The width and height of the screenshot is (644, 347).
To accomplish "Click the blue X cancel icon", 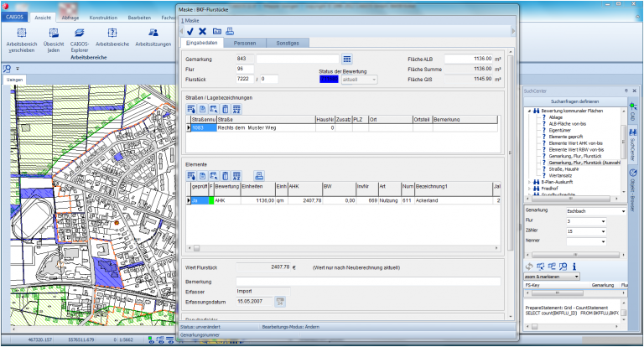I will (x=202, y=31).
